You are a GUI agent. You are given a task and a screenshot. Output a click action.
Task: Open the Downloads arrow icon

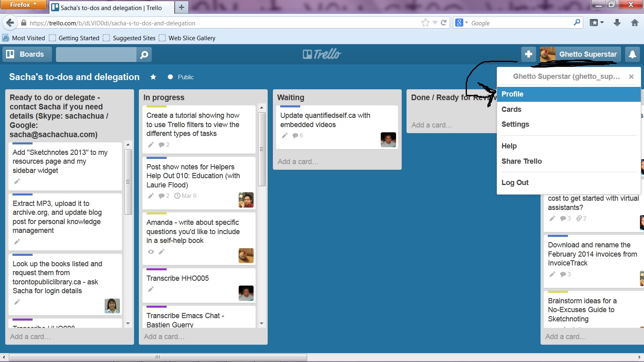point(617,23)
